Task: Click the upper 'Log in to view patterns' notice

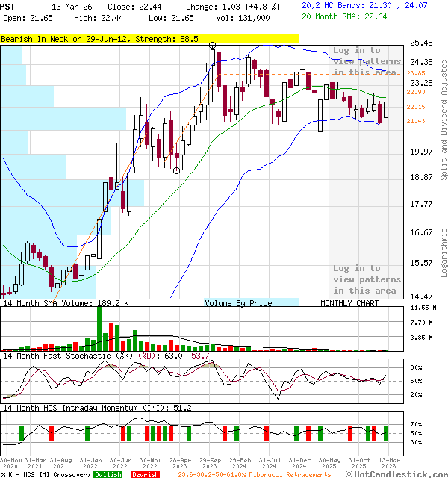Action: (x=367, y=61)
